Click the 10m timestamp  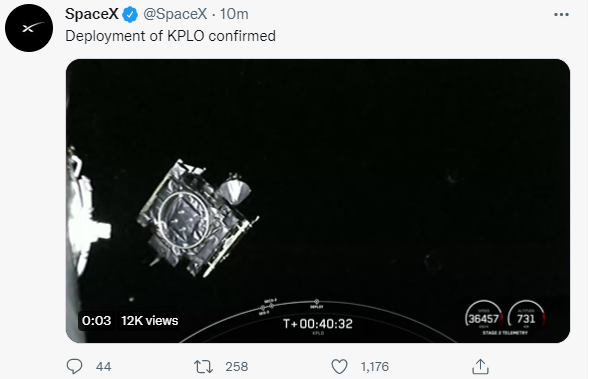click(x=234, y=14)
